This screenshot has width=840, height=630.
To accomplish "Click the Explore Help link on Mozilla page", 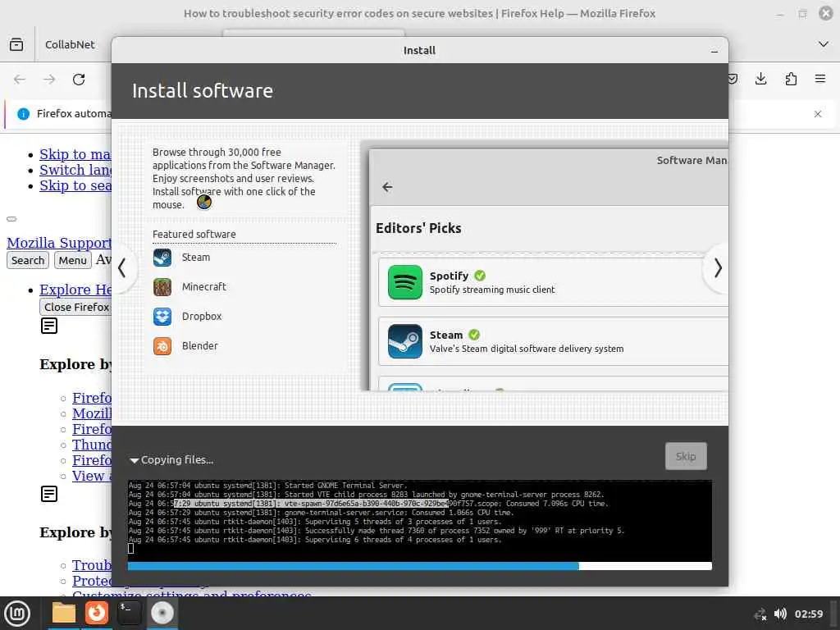I will coord(75,290).
